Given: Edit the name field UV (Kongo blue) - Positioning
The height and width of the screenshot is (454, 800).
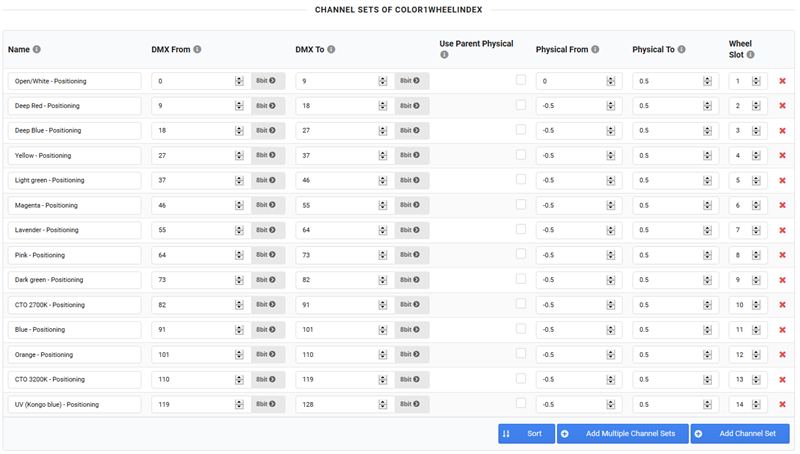Looking at the screenshot, I should (74, 405).
